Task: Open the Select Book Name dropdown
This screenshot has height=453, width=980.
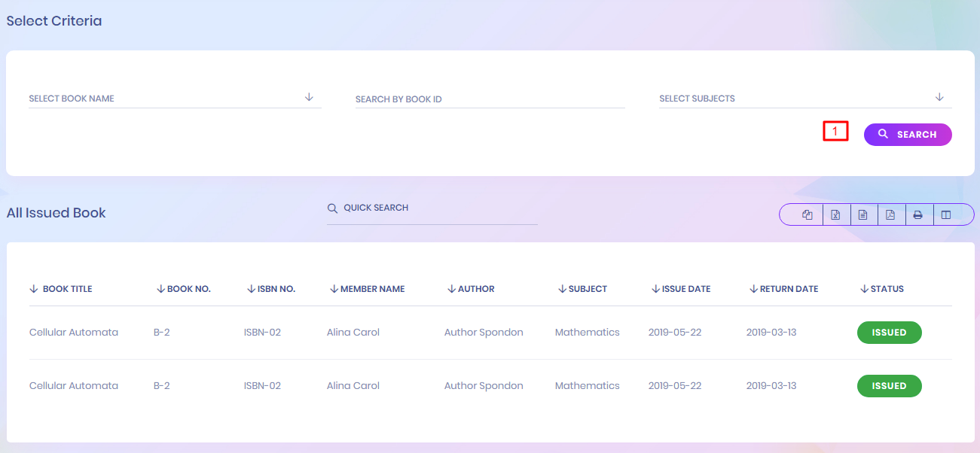Action: point(174,99)
